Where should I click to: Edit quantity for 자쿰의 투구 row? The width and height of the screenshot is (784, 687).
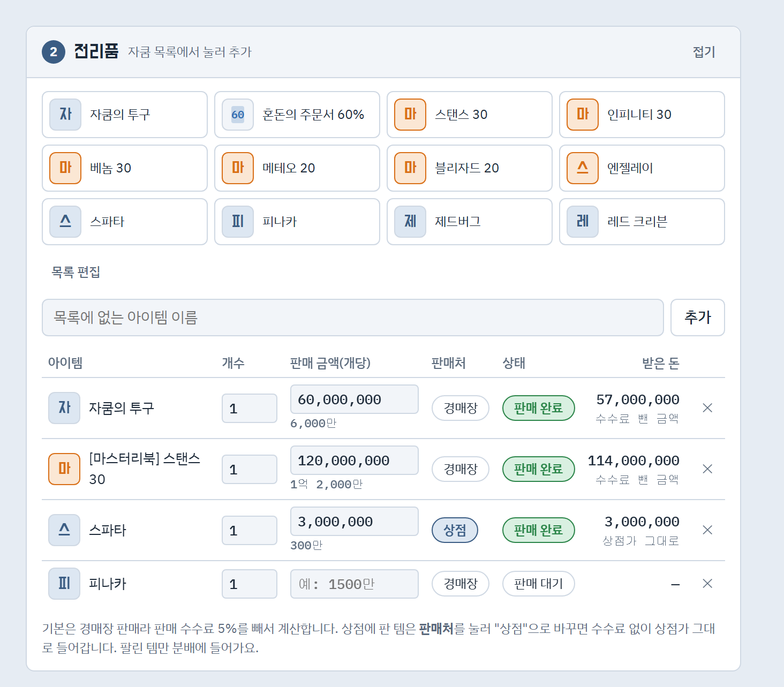(250, 409)
